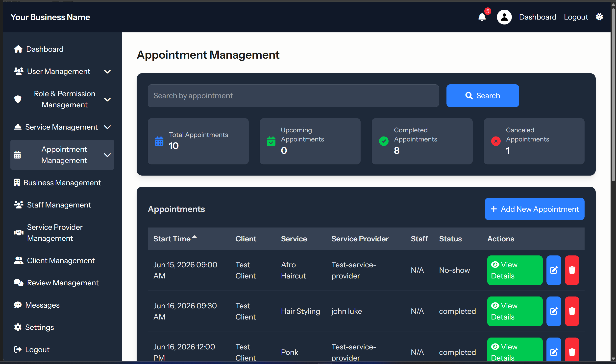Open Business Management in sidebar
This screenshot has height=364, width=616.
pyautogui.click(x=62, y=183)
